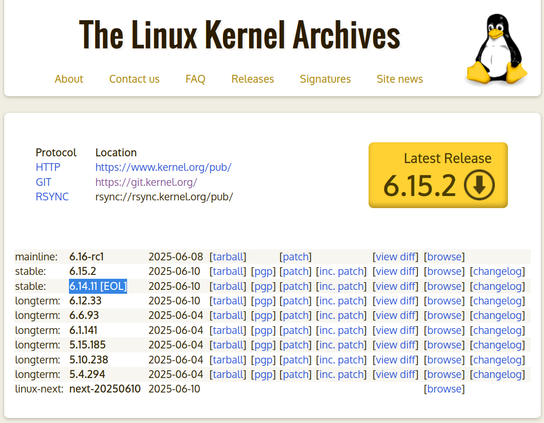
Task: Browse the linux-next next-20250610 tree
Action: pyautogui.click(x=444, y=389)
